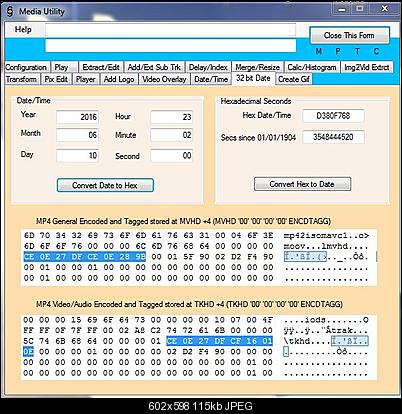402x414 pixels.
Task: Click the C indicator letter
Action: pyautogui.click(x=376, y=51)
